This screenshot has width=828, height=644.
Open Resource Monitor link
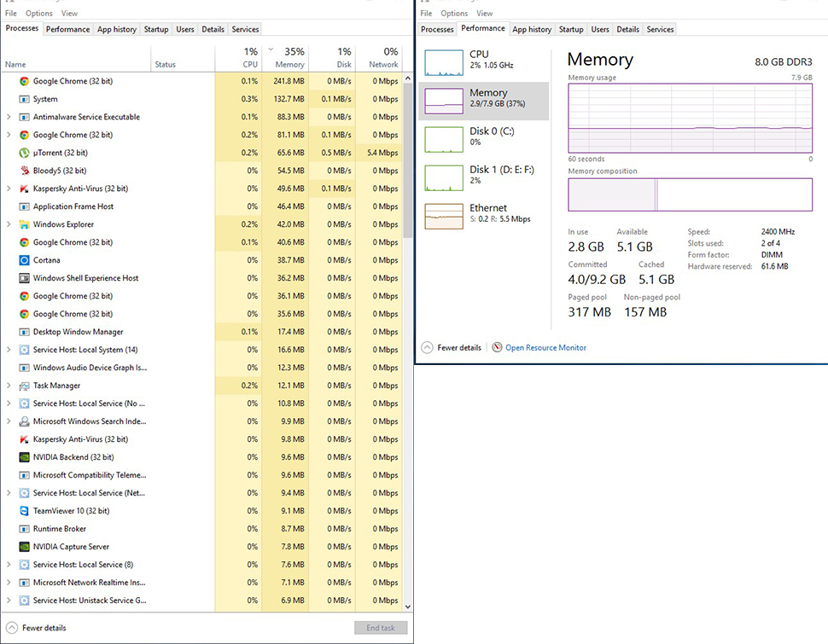(545, 348)
